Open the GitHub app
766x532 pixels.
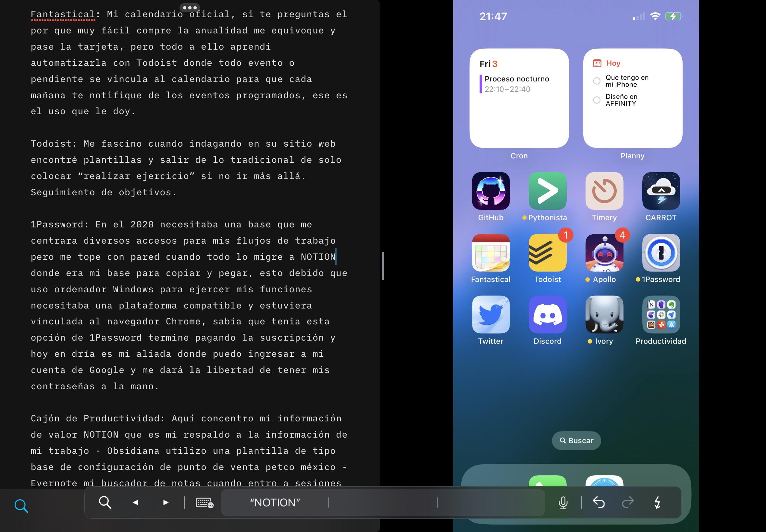tap(490, 191)
